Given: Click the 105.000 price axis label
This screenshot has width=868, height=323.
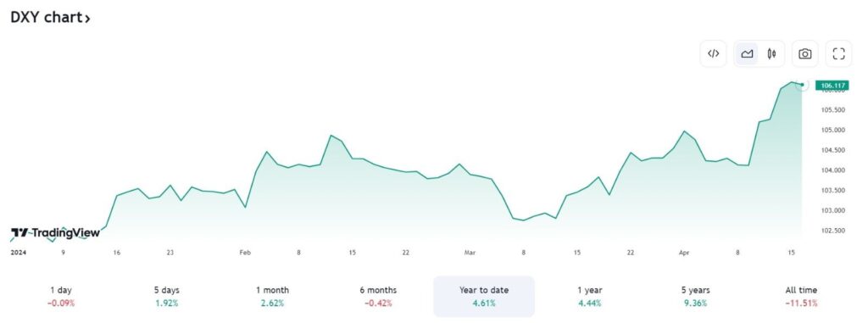Looking at the screenshot, I should [833, 131].
